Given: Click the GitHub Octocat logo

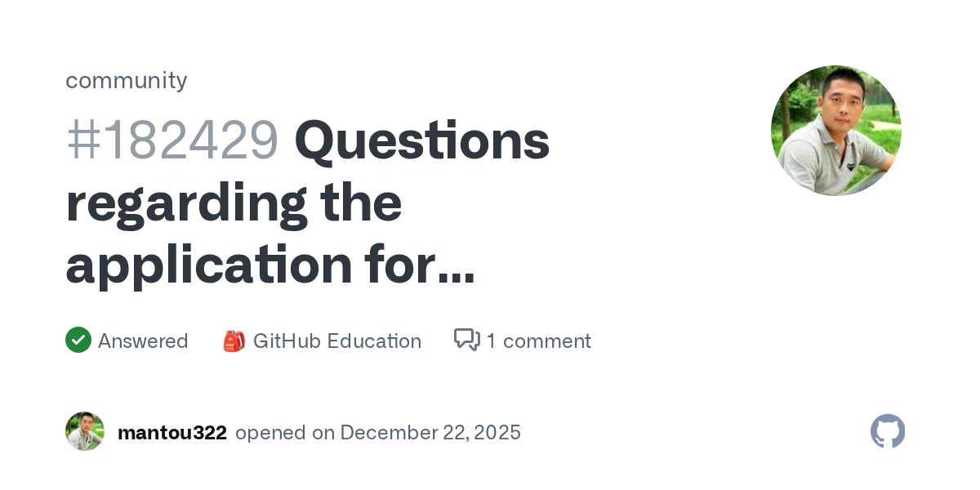Looking at the screenshot, I should coord(888,431).
